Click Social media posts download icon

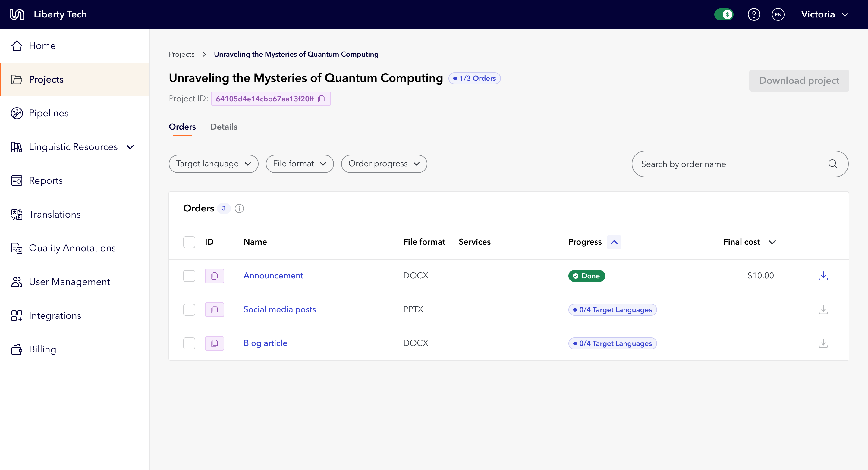pos(823,310)
